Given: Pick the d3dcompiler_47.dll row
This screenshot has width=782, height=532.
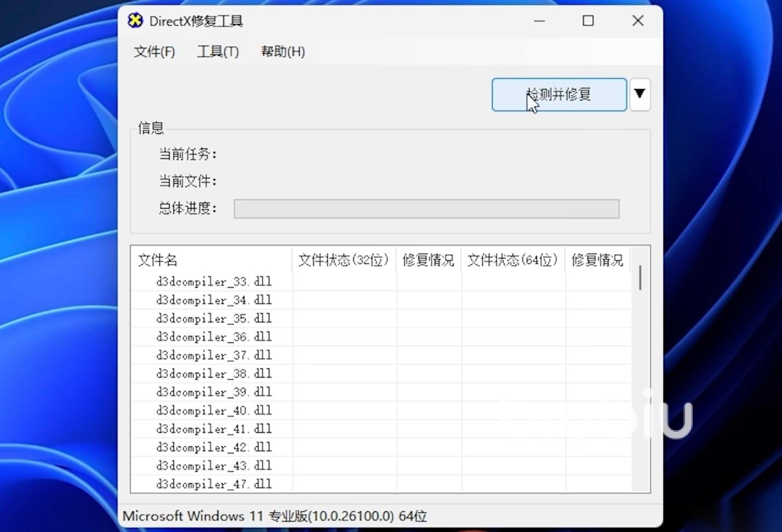Looking at the screenshot, I should tap(214, 484).
